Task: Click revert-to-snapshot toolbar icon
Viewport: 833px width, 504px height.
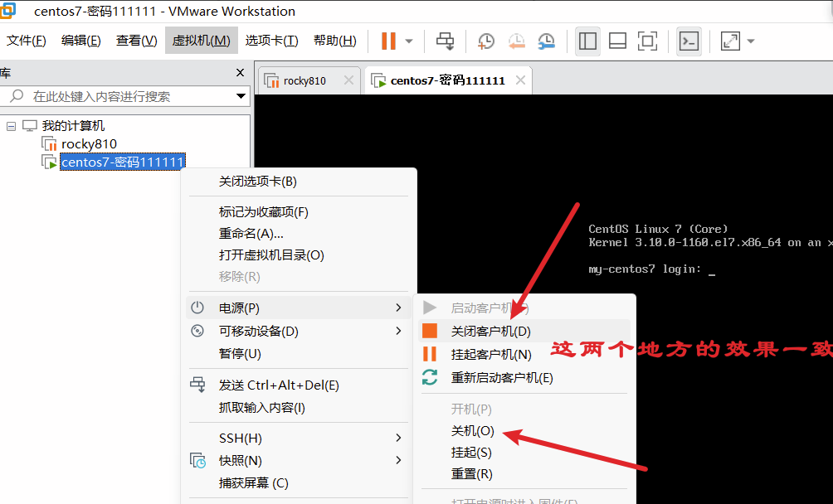Action: 516,41
